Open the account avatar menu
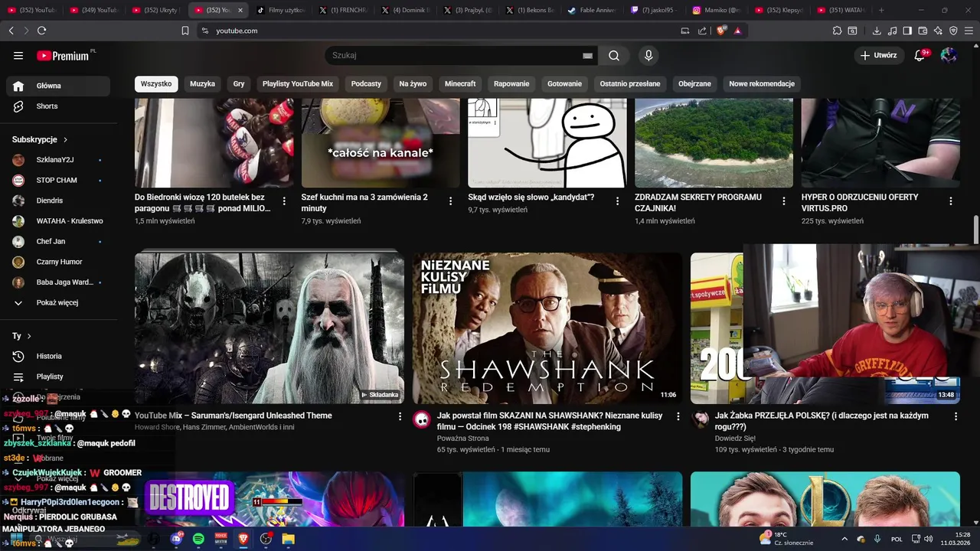This screenshot has width=980, height=551. pos(949,55)
